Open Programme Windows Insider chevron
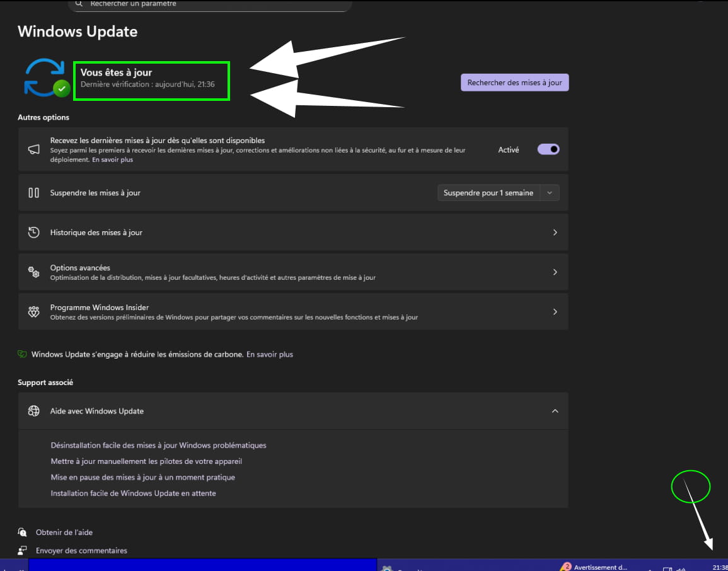This screenshot has width=728, height=571. (555, 312)
